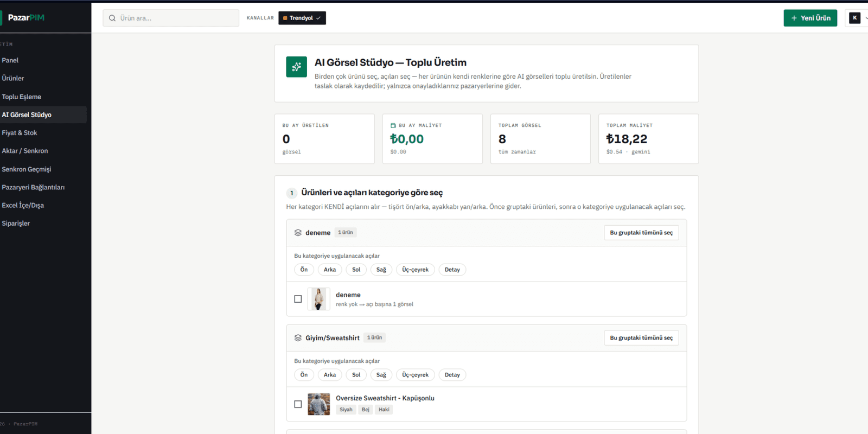Click the Ürün ara search field
This screenshot has height=434, width=868.
[171, 18]
